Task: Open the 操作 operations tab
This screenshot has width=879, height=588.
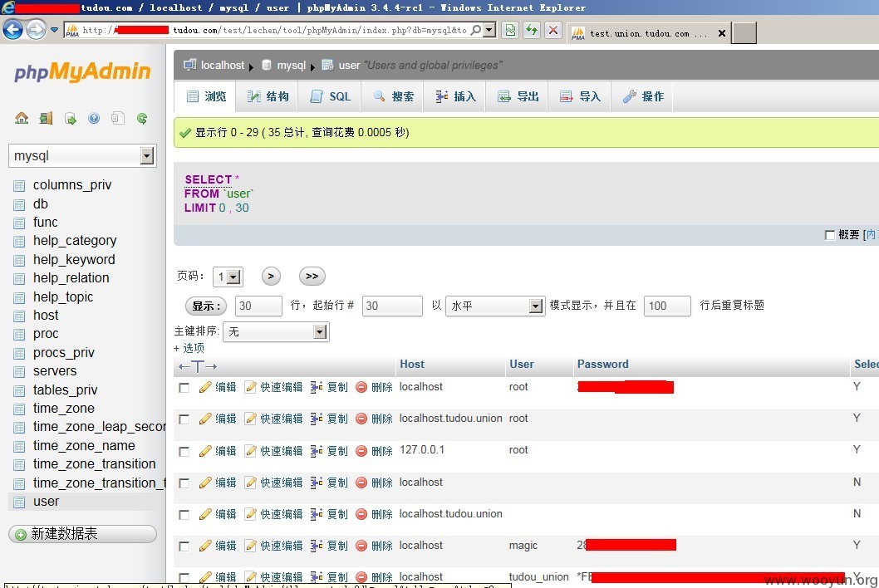Action: (642, 96)
